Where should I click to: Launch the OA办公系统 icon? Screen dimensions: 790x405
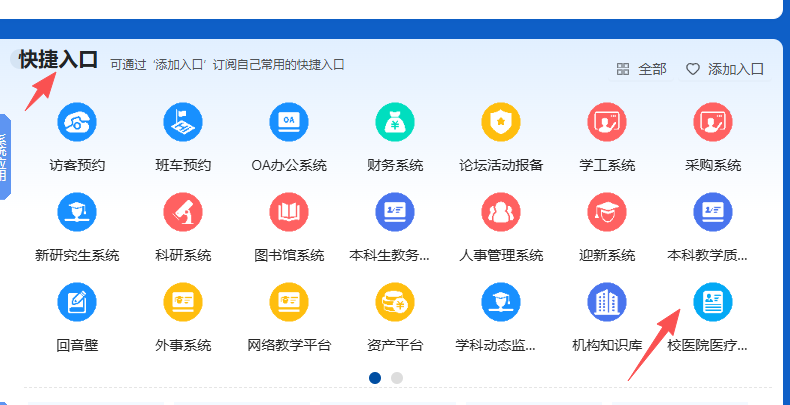[289, 122]
